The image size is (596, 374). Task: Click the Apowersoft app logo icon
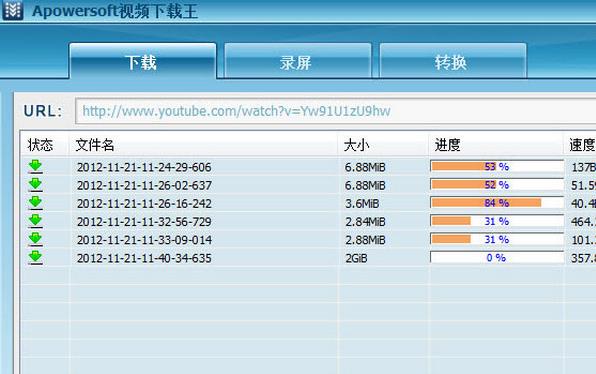13,10
